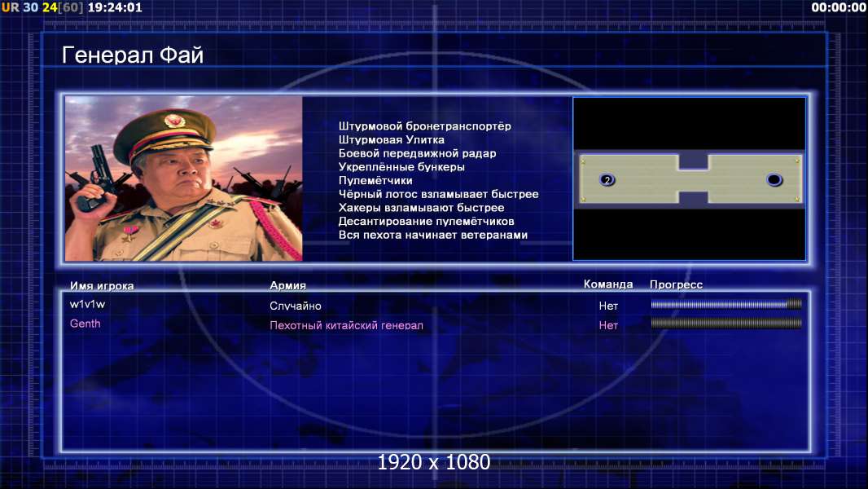The image size is (868, 489).
Task: Click the Genth loading progress bar
Action: point(726,323)
